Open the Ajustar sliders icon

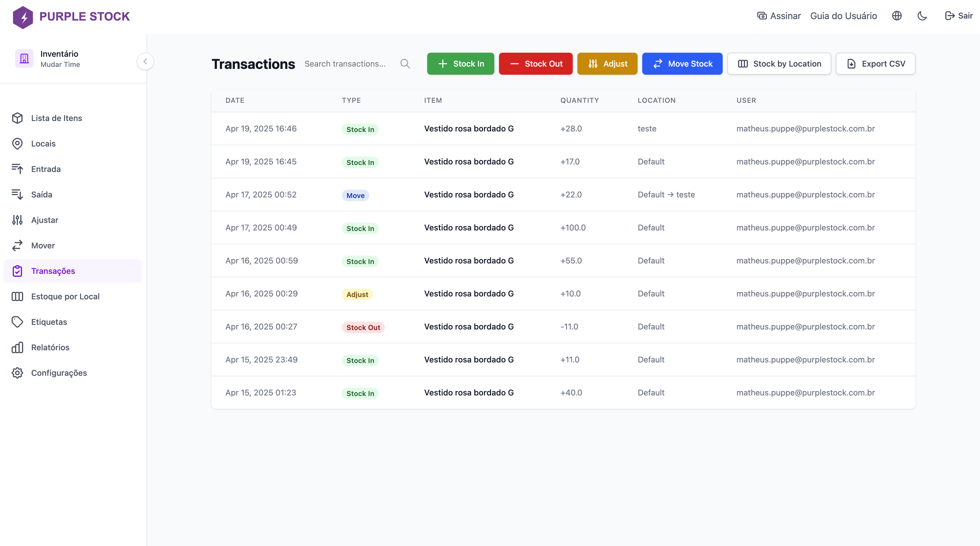click(x=17, y=220)
